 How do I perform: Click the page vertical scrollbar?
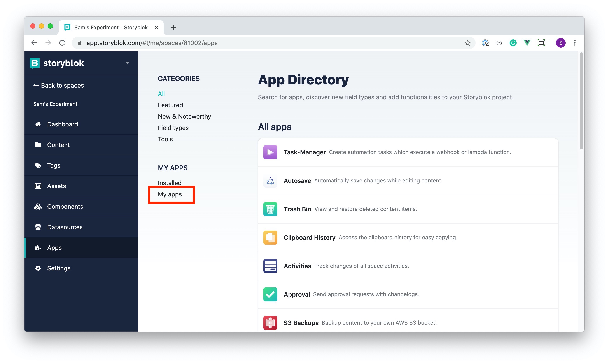[581, 101]
